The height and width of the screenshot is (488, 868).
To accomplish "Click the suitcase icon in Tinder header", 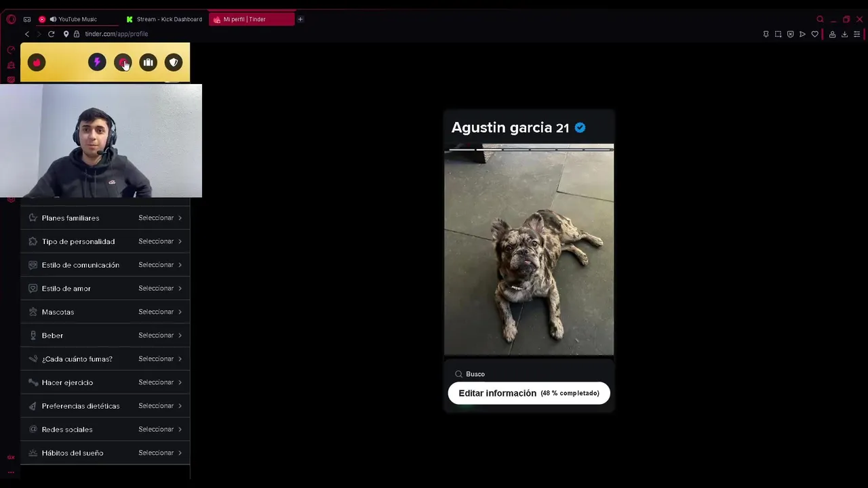I will [x=148, y=62].
